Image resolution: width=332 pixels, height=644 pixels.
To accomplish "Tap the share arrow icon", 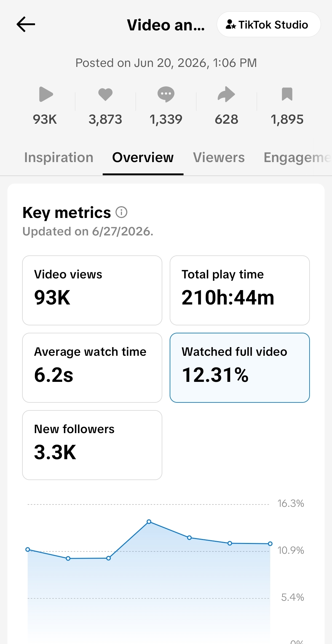I will point(226,94).
